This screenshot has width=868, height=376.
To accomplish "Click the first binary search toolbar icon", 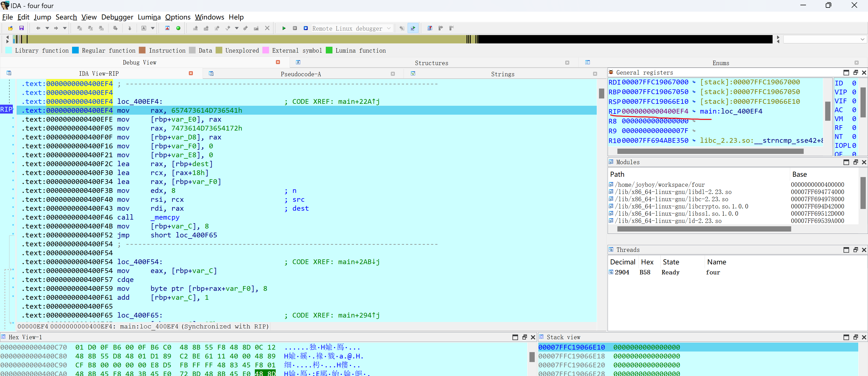I will [80, 28].
